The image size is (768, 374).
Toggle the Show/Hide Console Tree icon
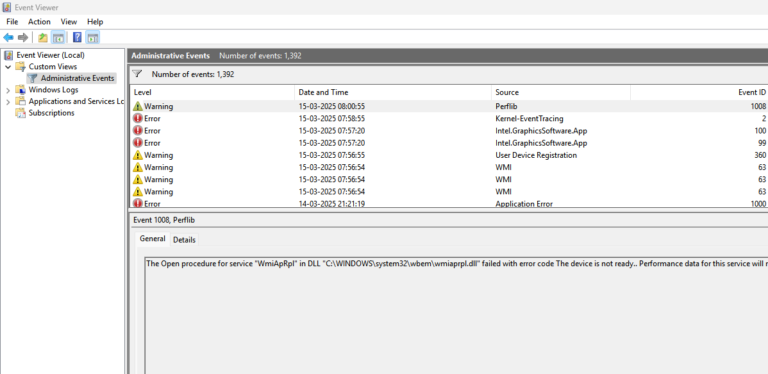click(x=58, y=38)
